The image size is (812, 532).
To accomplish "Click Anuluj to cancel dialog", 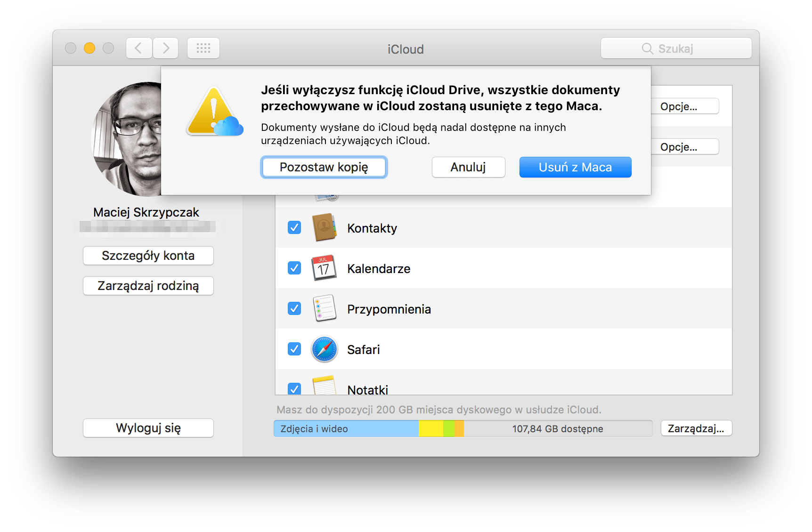I will click(x=468, y=167).
